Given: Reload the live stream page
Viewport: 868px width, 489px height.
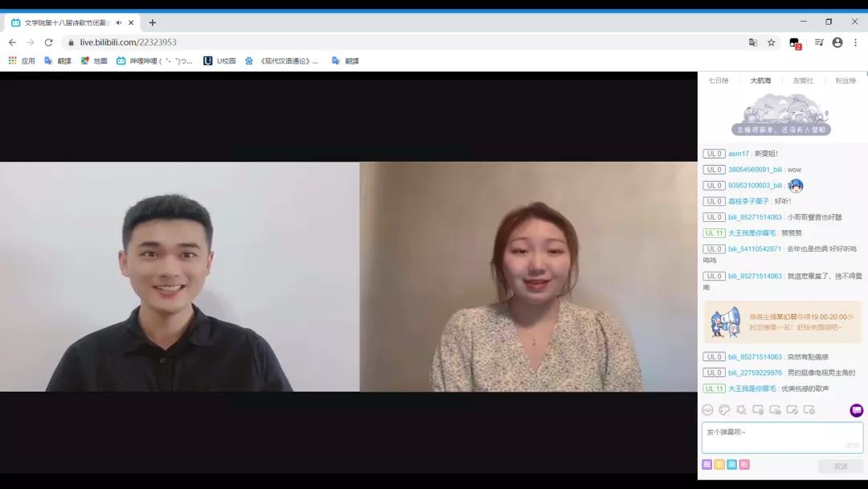Looking at the screenshot, I should (49, 43).
